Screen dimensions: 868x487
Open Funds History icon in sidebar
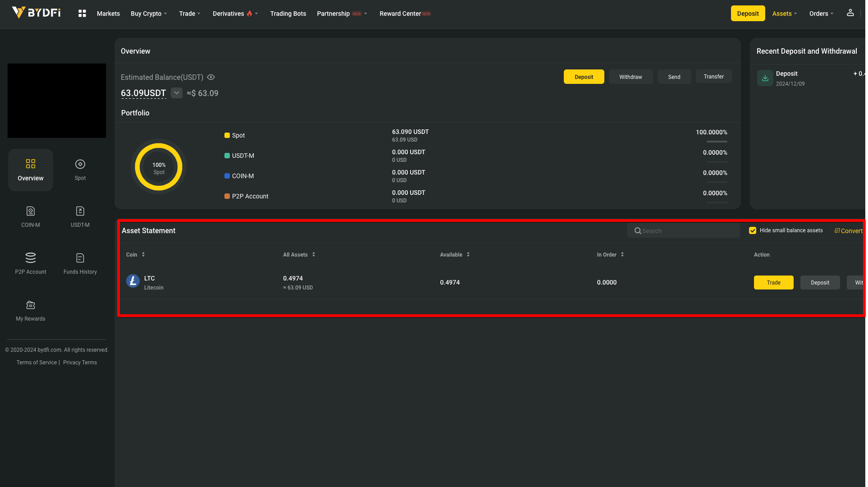pyautogui.click(x=80, y=258)
